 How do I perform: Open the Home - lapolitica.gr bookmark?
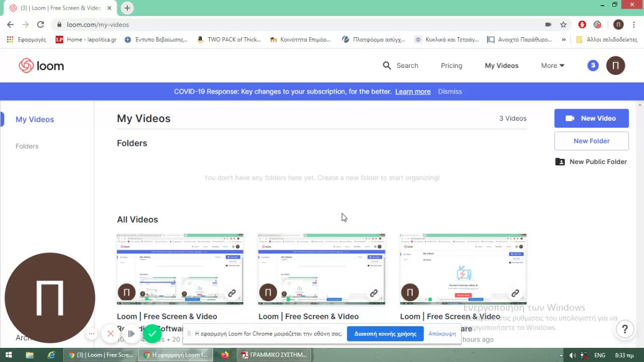[86, 39]
